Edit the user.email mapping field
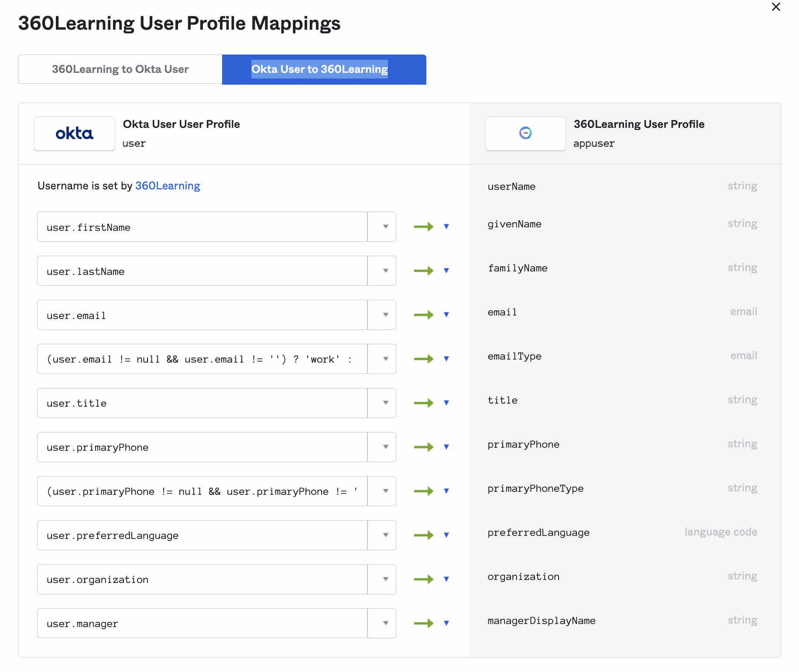Viewport: 799px width, 672px height. coord(202,315)
